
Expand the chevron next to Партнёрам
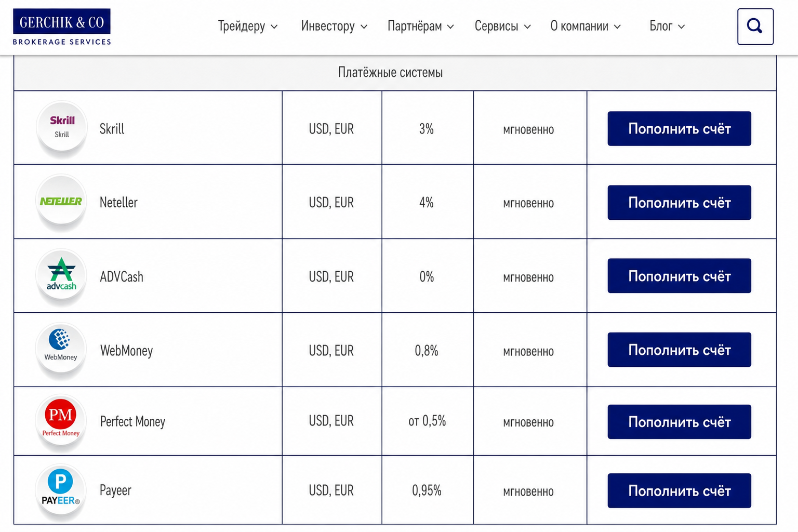pyautogui.click(x=450, y=26)
